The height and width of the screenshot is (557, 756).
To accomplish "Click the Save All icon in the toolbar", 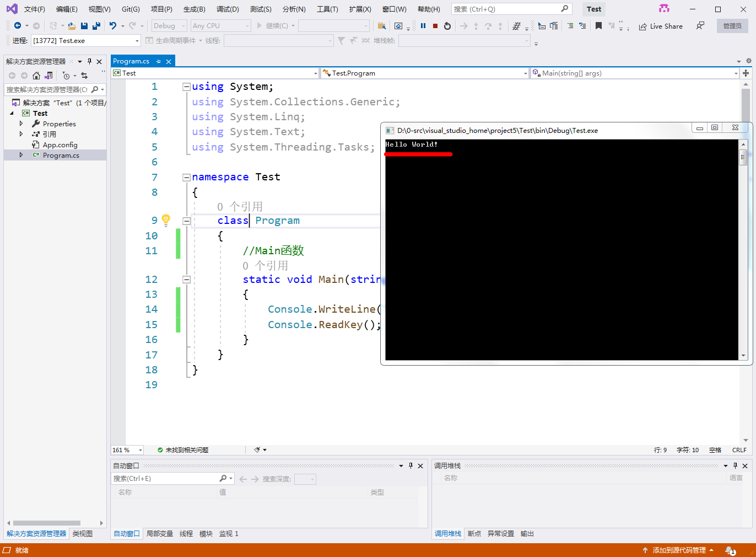I will pyautogui.click(x=95, y=25).
